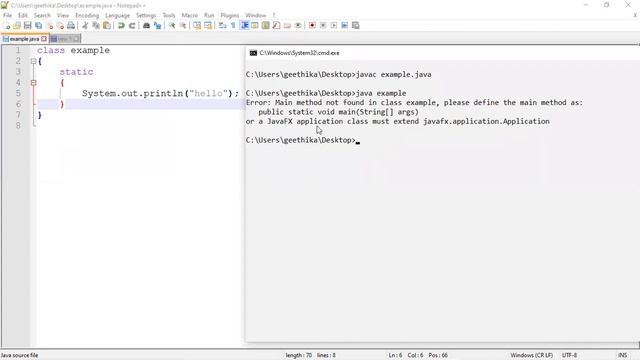Open Find with the binoculars icon
Image resolution: width=640 pixels, height=360 pixels.
click(x=146, y=25)
